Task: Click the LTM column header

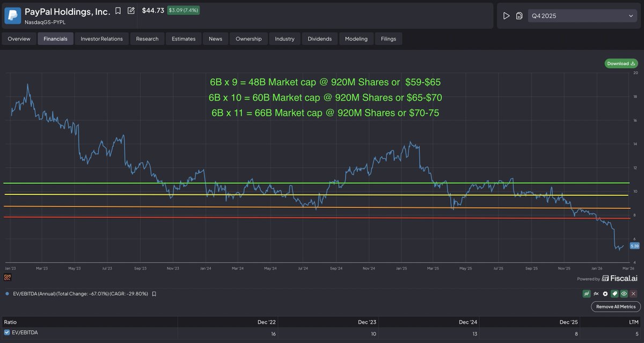Action: click(x=634, y=322)
